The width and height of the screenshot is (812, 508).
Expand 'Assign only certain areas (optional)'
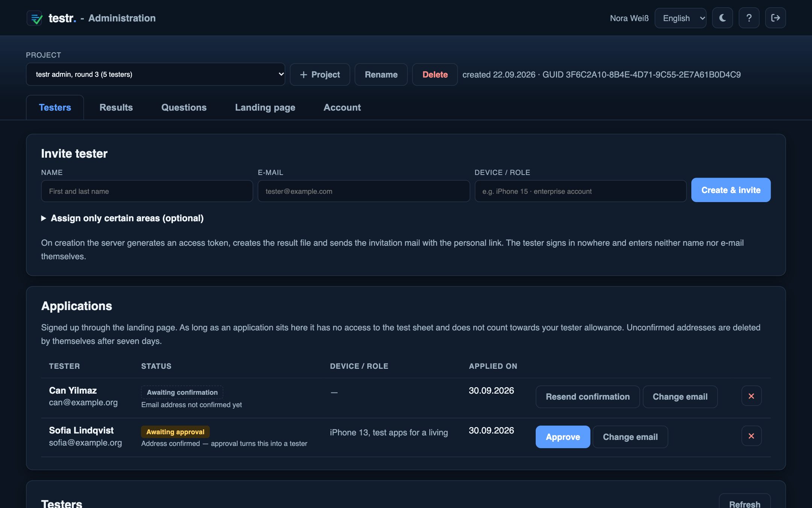tap(122, 218)
